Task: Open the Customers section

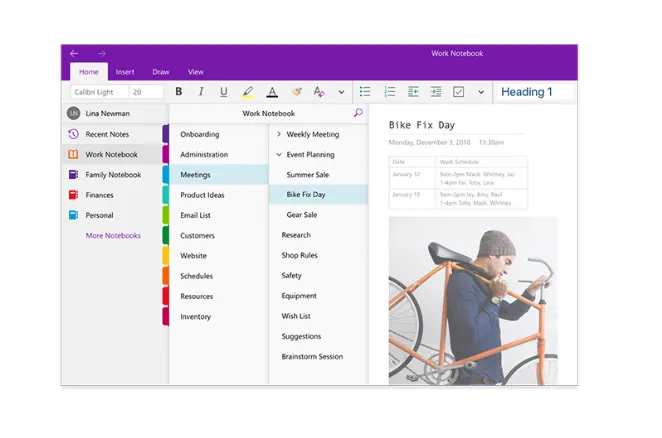Action: coord(218,235)
